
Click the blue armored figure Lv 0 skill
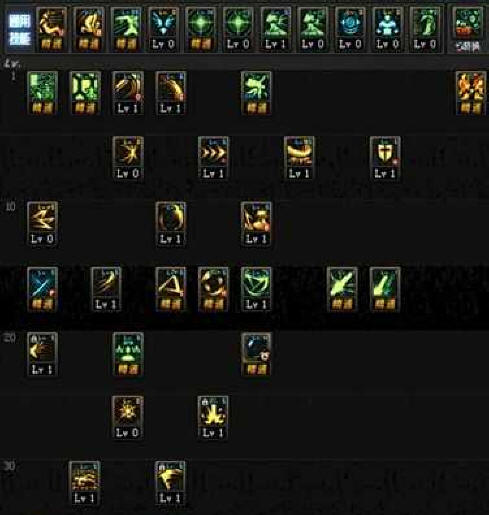coord(387,30)
